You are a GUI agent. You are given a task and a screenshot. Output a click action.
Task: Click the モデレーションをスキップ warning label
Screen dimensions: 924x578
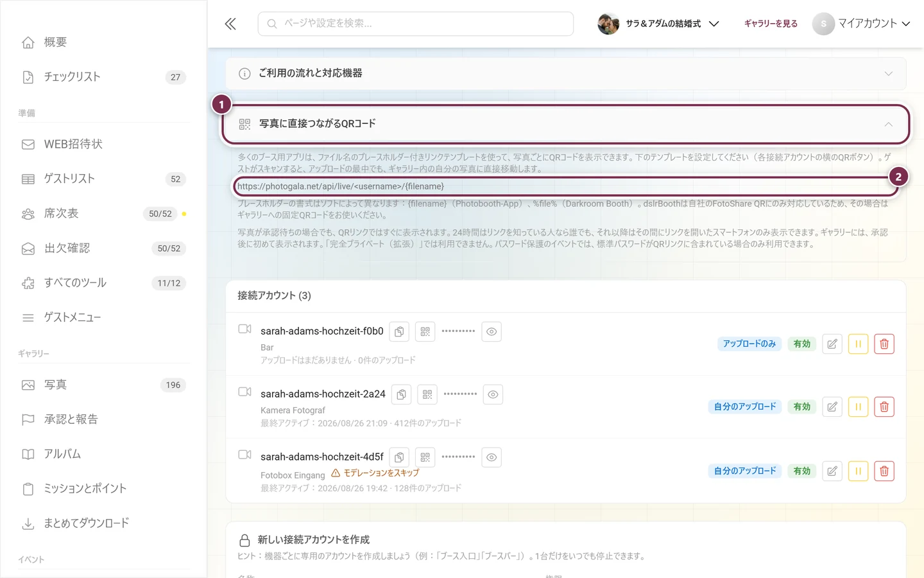coord(375,473)
